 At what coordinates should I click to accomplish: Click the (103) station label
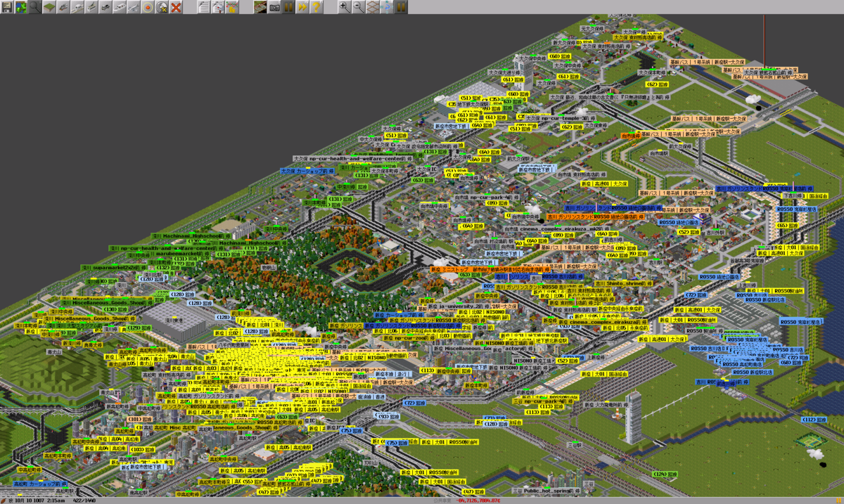pos(141,449)
